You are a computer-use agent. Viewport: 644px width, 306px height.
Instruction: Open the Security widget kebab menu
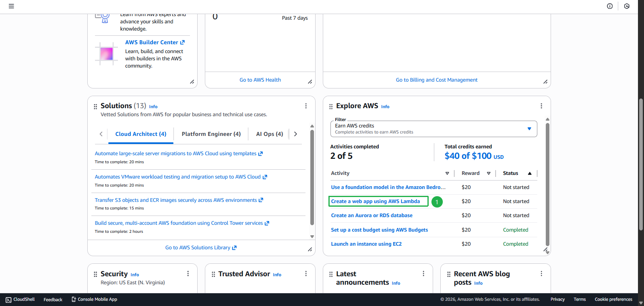tap(188, 274)
